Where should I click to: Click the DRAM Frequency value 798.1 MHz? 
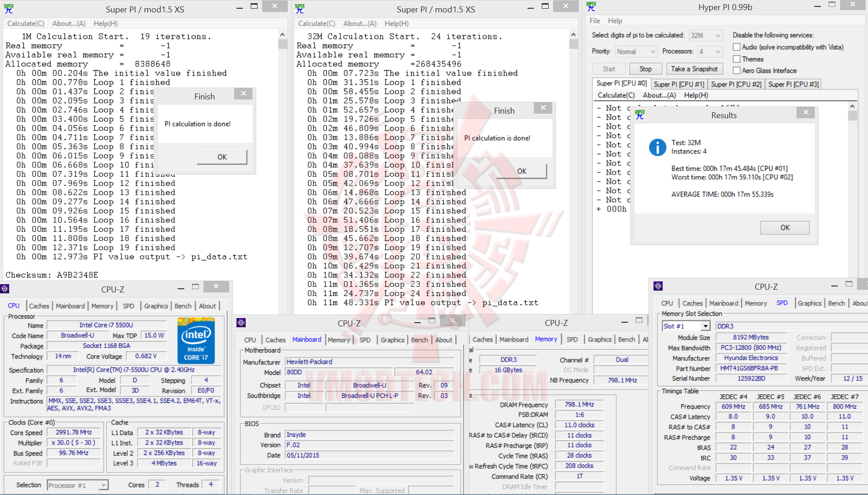[x=579, y=405]
